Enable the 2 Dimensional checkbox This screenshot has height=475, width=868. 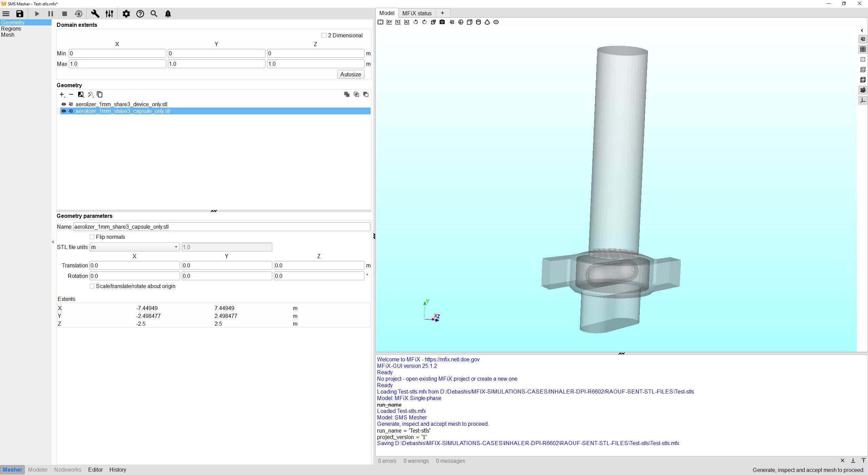click(x=324, y=35)
